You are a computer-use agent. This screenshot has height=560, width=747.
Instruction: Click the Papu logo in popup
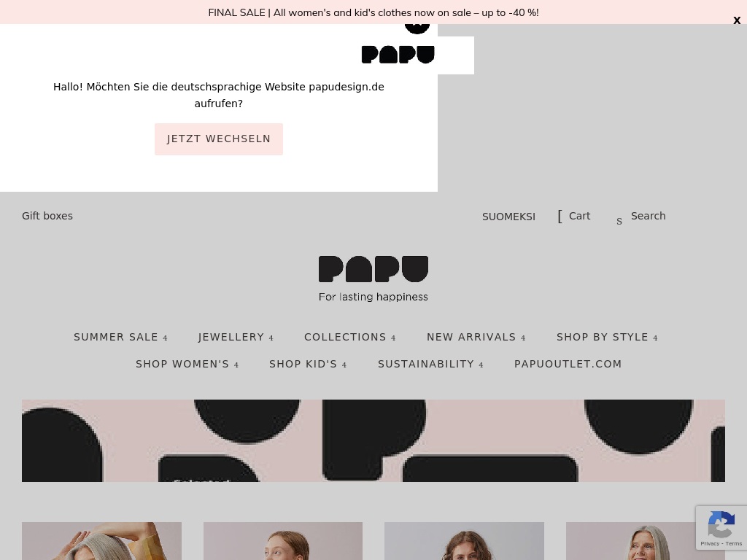(398, 55)
